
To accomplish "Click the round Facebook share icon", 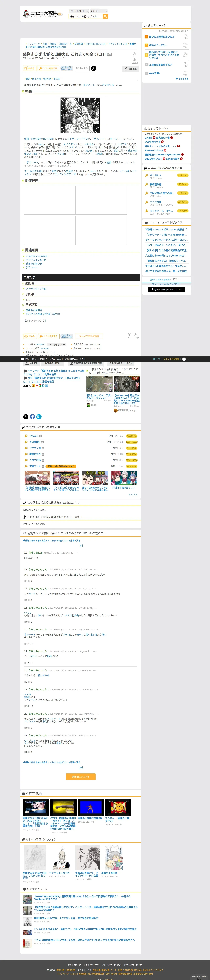I will (32, 416).
